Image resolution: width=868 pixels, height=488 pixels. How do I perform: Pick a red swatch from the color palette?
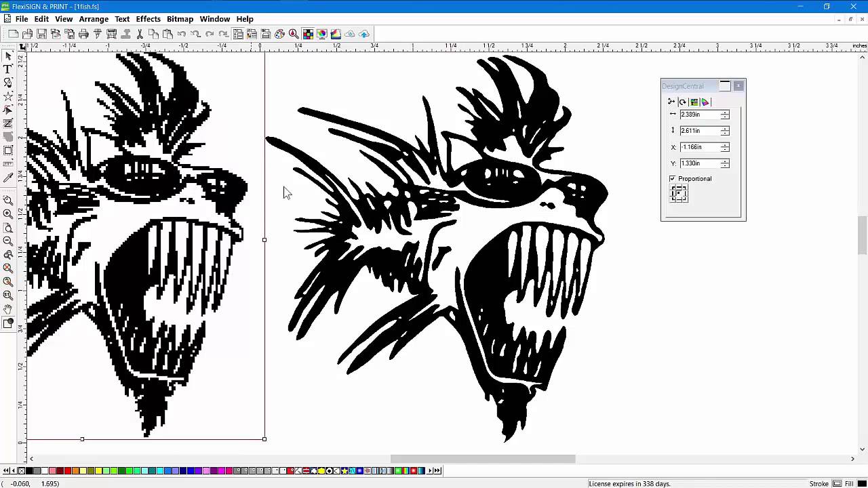tap(67, 470)
